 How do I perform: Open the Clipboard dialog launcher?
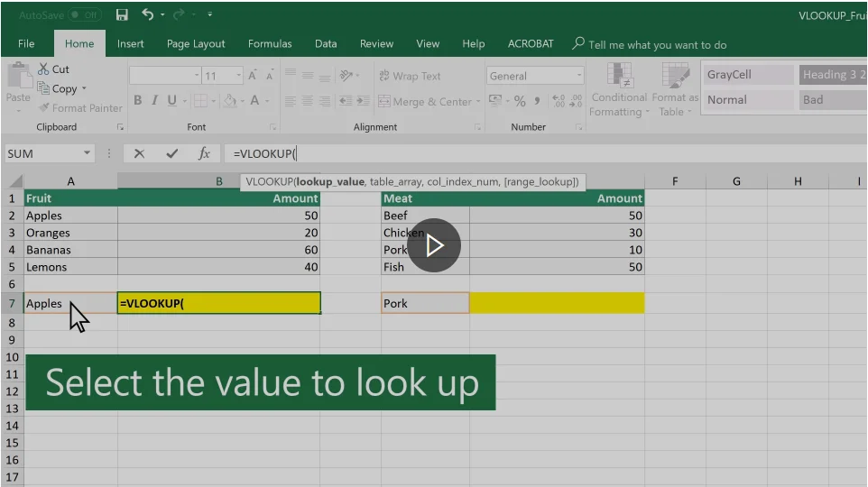(120, 127)
